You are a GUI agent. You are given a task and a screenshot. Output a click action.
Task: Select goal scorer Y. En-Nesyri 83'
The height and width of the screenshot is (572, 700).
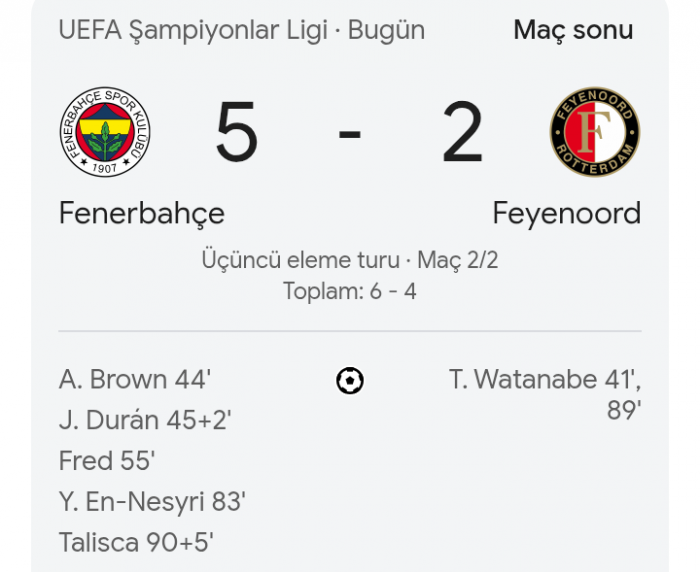point(152,502)
